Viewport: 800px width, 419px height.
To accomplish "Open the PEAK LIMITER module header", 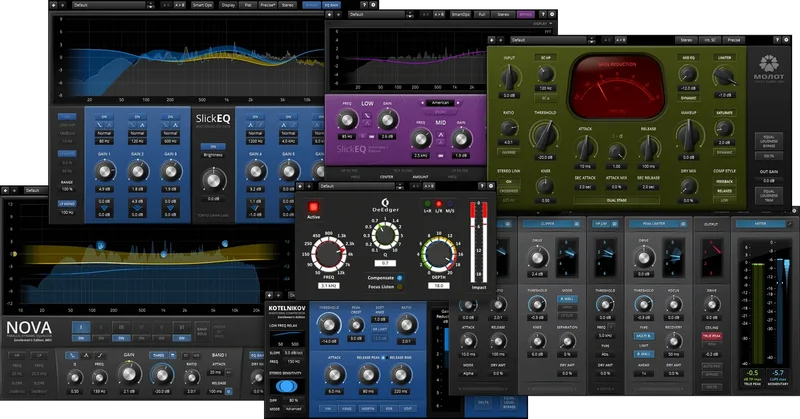I will (658, 224).
